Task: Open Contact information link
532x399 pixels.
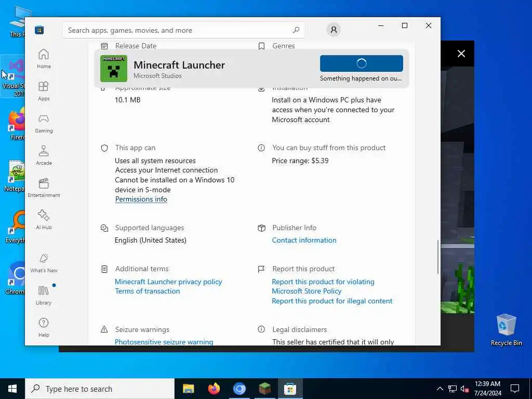Action: click(x=304, y=240)
